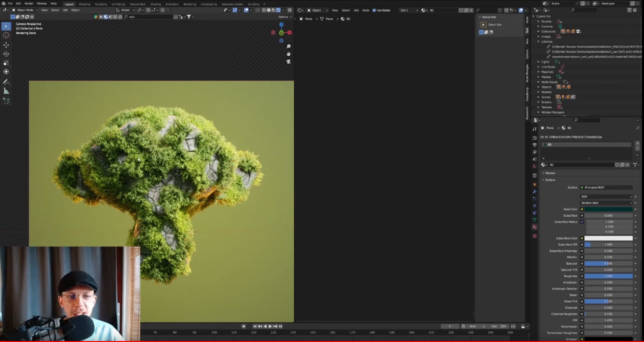Select the Scale tool in the viewport toolbar
The height and width of the screenshot is (342, 644).
pos(6,63)
